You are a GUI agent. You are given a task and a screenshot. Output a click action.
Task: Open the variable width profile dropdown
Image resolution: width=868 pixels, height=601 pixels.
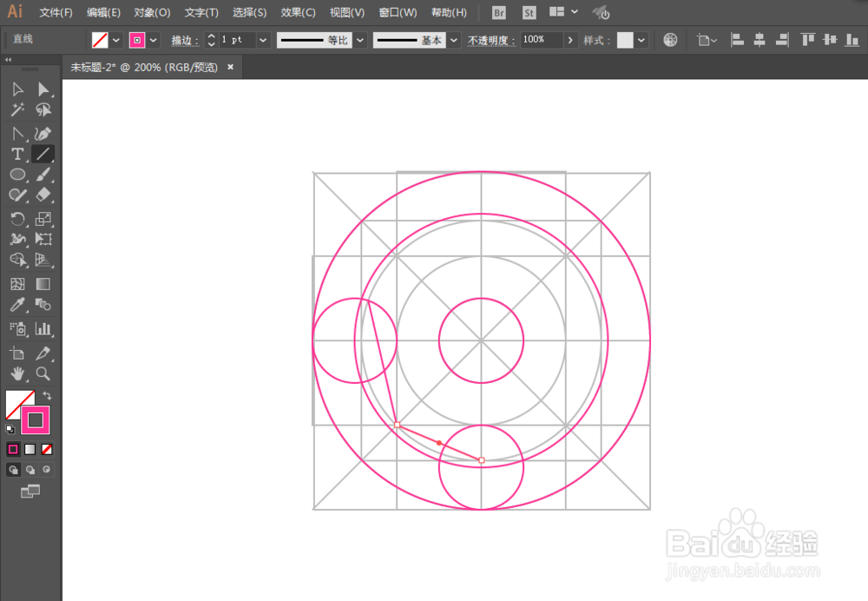(359, 39)
